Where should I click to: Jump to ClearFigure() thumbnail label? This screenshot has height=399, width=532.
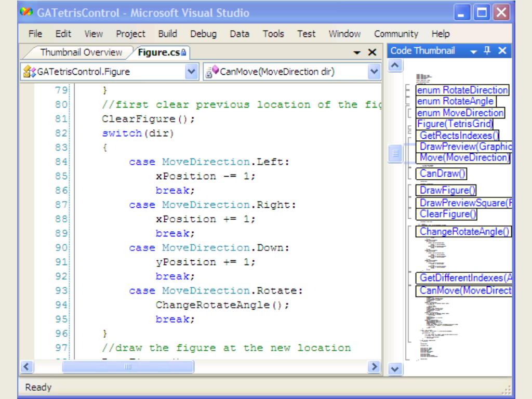[446, 214]
